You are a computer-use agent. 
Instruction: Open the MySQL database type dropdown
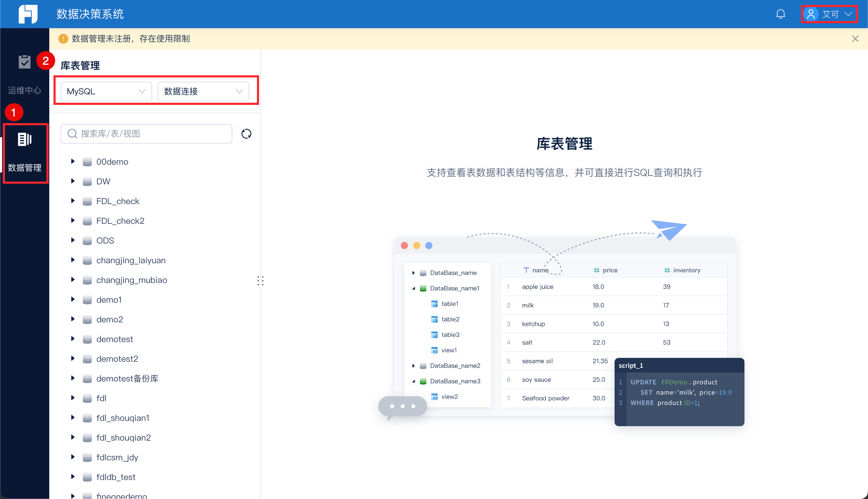106,91
